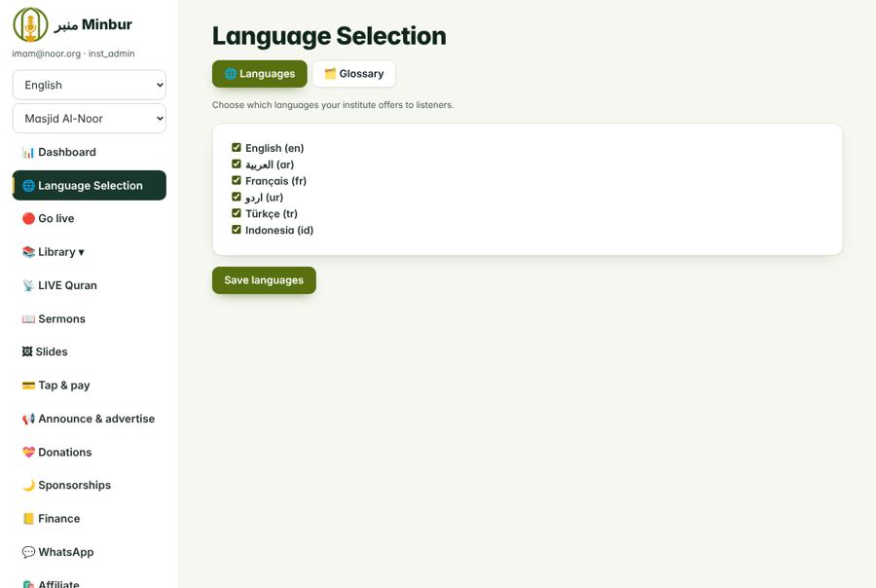Viewport: 876px width, 588px height.
Task: Uncheck the اردو (ur) checkbox
Action: point(237,197)
